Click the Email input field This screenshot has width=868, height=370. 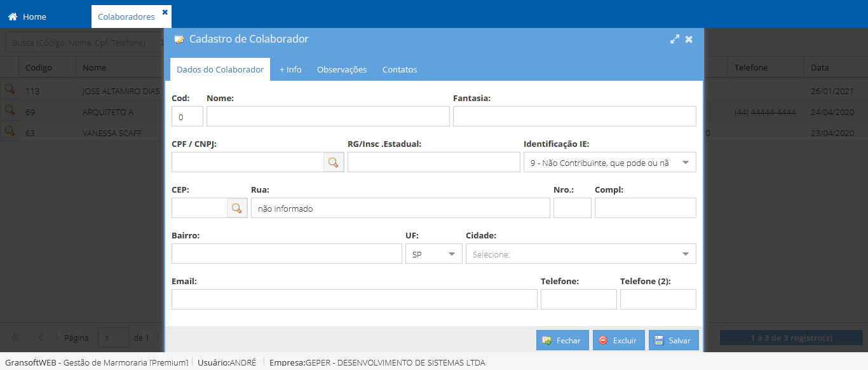pyautogui.click(x=355, y=299)
